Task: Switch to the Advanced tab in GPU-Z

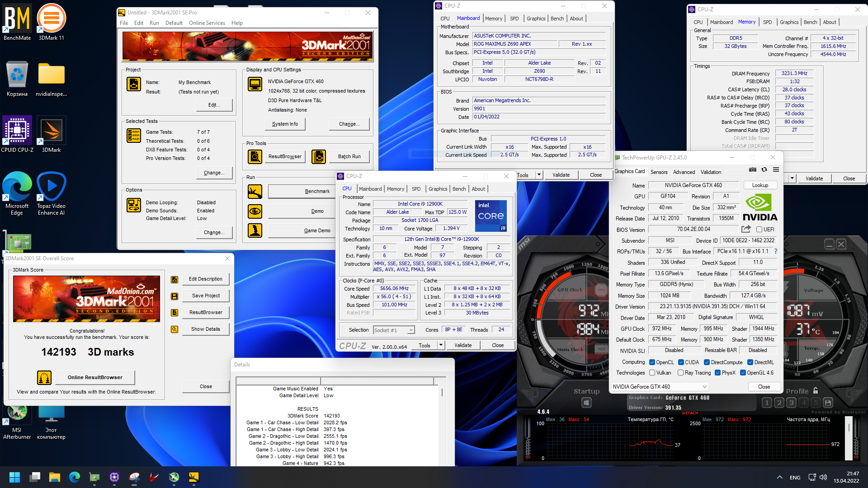Action: coord(684,172)
